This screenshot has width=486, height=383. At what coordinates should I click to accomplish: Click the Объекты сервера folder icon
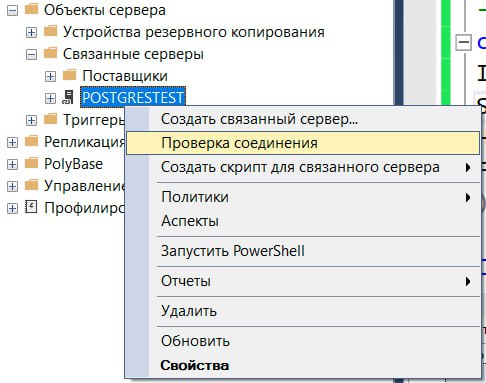pyautogui.click(x=32, y=9)
